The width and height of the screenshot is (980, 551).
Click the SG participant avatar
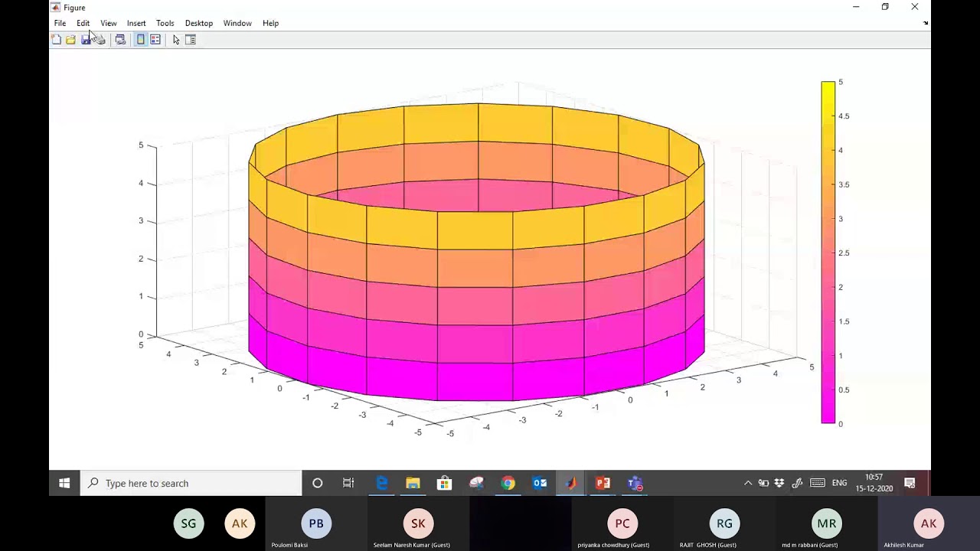(x=188, y=523)
